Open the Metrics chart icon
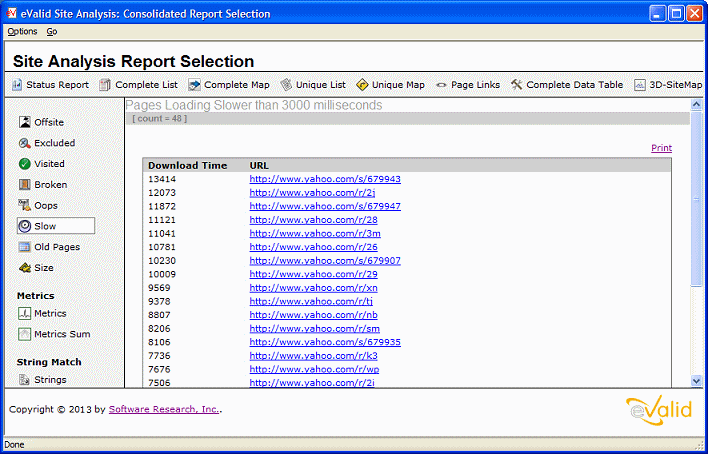Image resolution: width=708 pixels, height=454 pixels. point(25,314)
